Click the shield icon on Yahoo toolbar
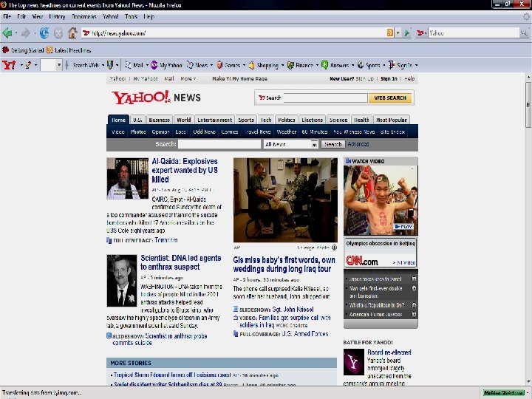This screenshot has height=399, width=532. coord(110,65)
